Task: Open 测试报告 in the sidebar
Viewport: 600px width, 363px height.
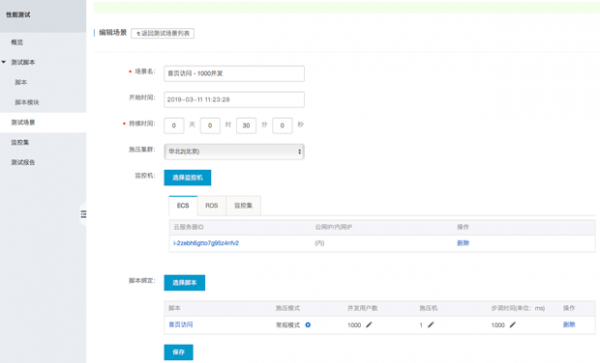Action: tap(23, 162)
